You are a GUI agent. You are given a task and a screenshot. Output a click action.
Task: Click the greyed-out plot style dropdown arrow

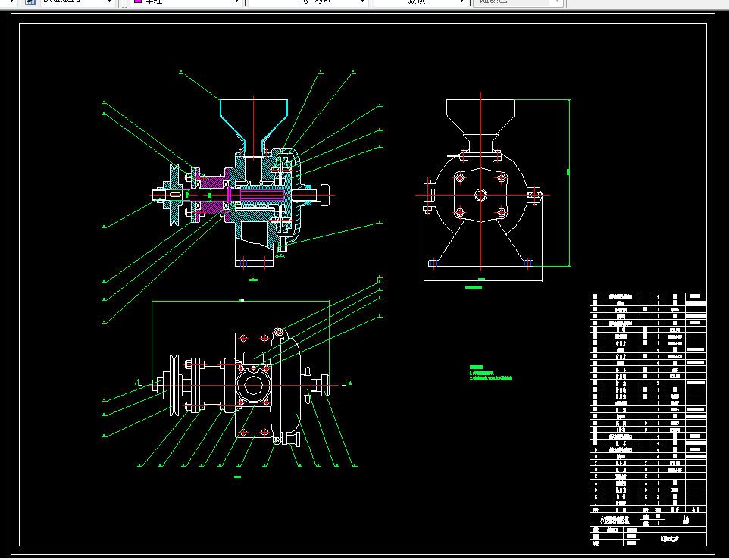click(557, 2)
